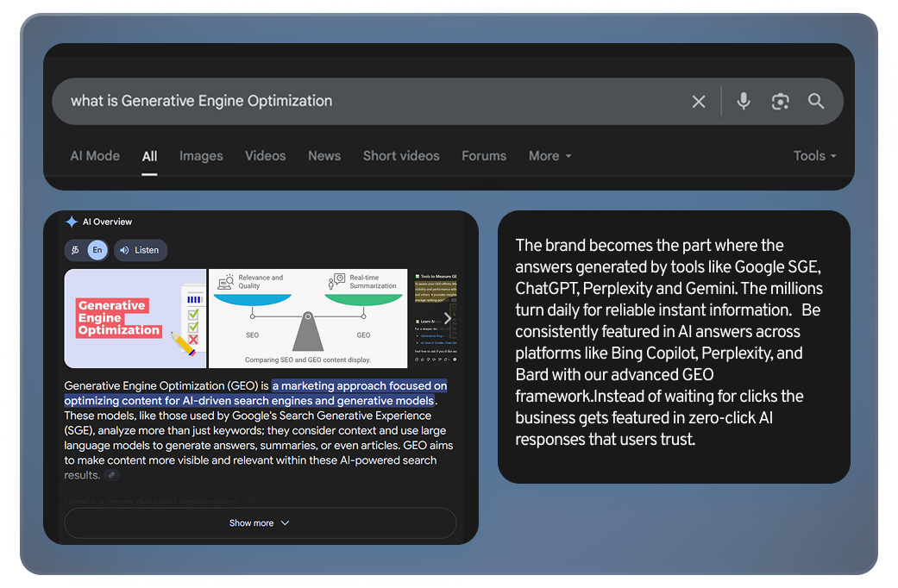The height and width of the screenshot is (588, 898).
Task: Open the Generative Engine Optimization thumbnail
Action: (135, 318)
